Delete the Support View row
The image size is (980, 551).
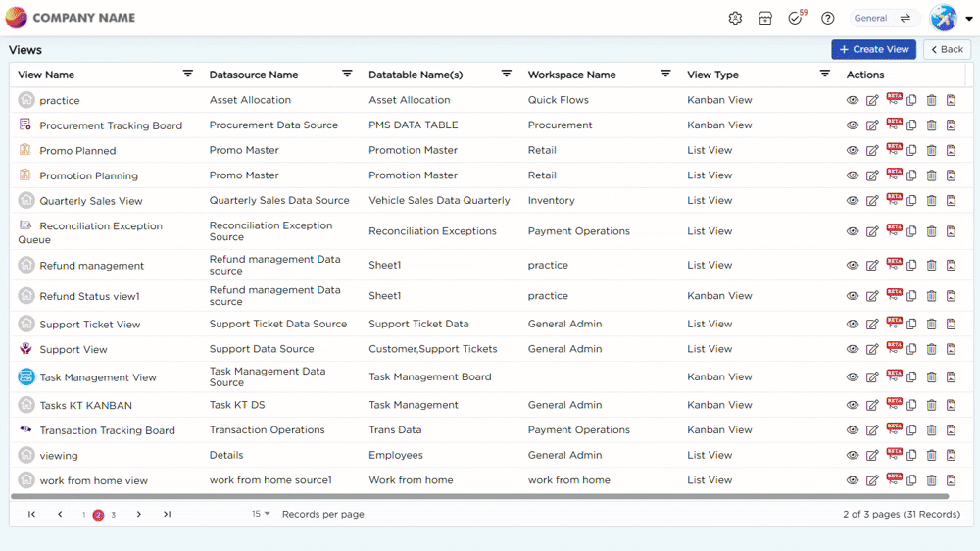(x=931, y=349)
